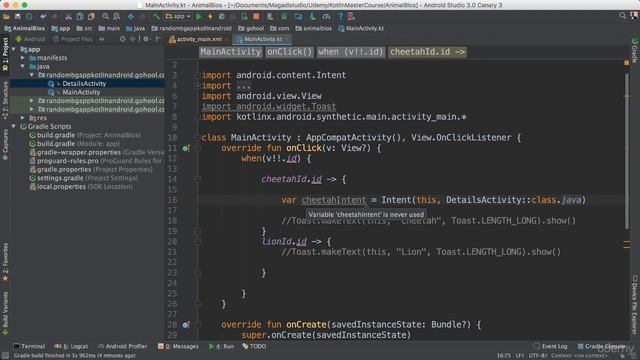
Task: Open build.gradle (Module: app)
Action: click(x=75, y=144)
